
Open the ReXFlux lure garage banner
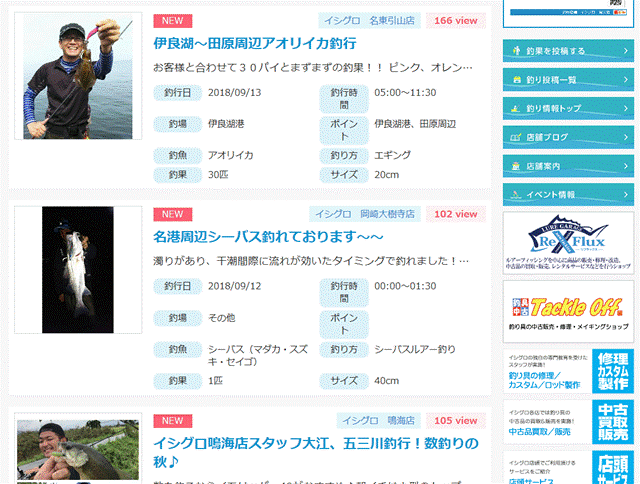point(568,243)
